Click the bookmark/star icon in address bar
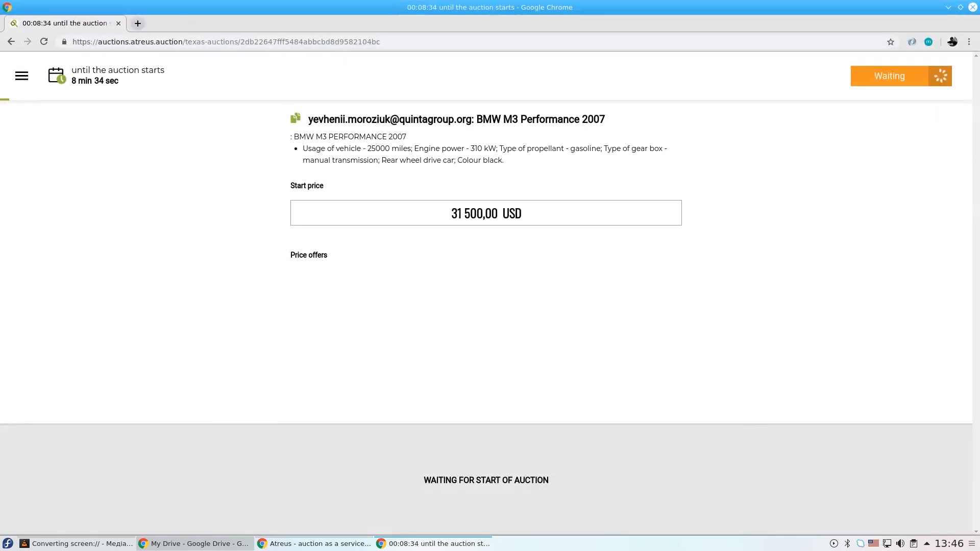Image resolution: width=980 pixels, height=551 pixels. [891, 42]
